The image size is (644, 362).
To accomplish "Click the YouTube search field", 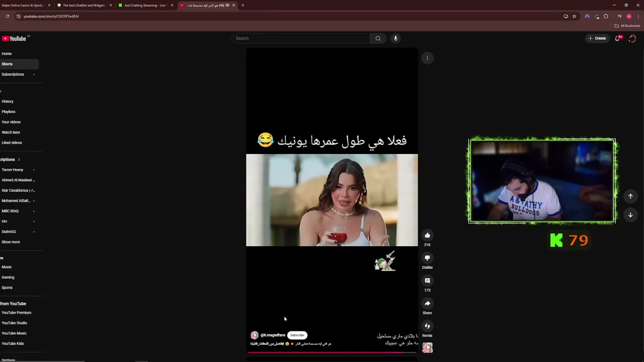I will pyautogui.click(x=301, y=38).
